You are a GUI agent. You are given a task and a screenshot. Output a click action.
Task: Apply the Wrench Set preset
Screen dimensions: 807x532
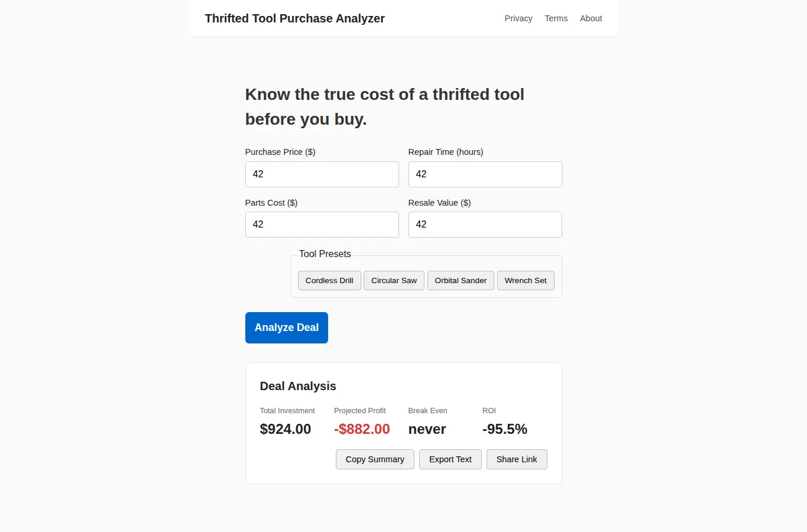click(526, 281)
